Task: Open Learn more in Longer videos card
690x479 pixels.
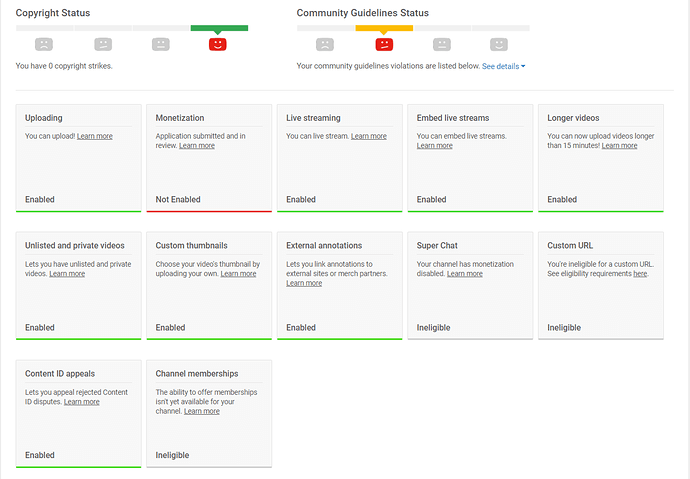Action: [620, 146]
